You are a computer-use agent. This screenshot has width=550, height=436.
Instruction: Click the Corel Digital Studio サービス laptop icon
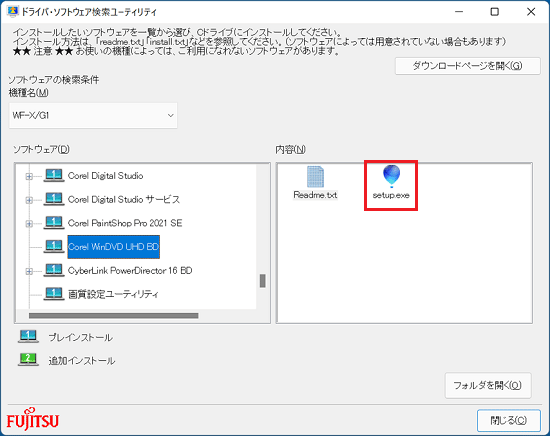(54, 199)
